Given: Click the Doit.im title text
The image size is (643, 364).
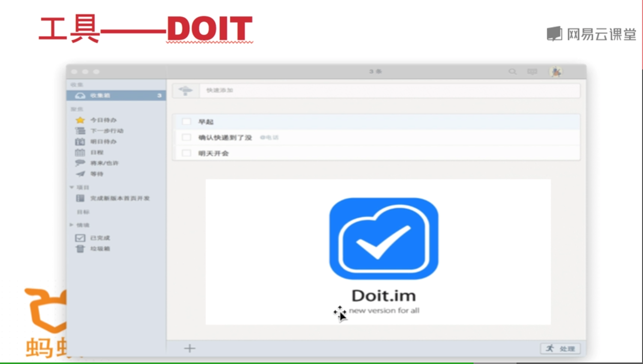Looking at the screenshot, I should pos(383,295).
